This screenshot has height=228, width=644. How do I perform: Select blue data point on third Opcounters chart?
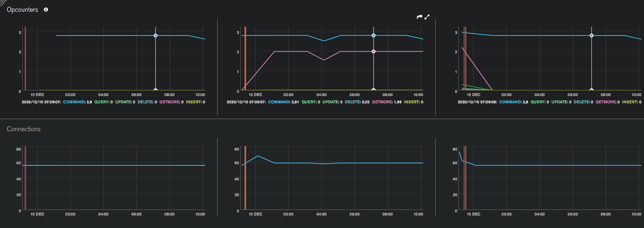pos(592,36)
